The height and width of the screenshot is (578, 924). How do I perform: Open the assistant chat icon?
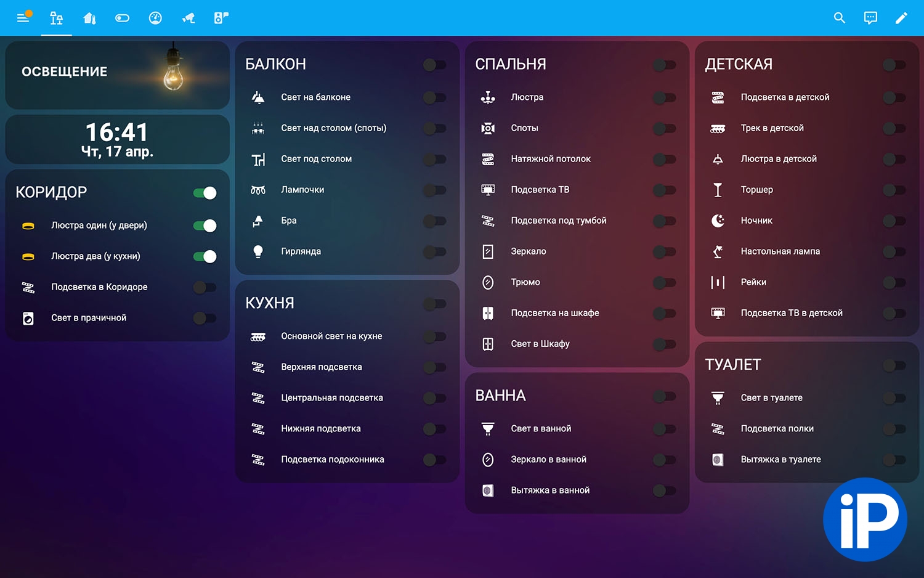870,18
